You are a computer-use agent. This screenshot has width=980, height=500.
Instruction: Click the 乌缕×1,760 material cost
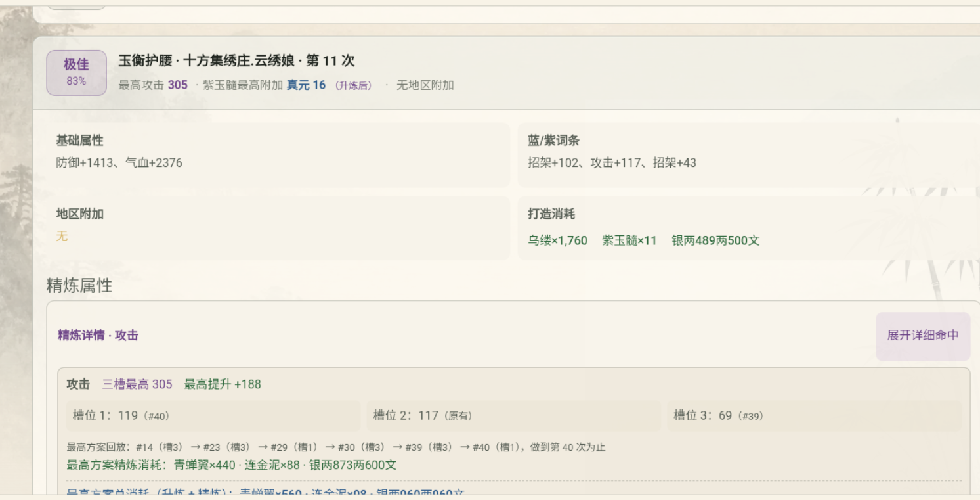(557, 240)
